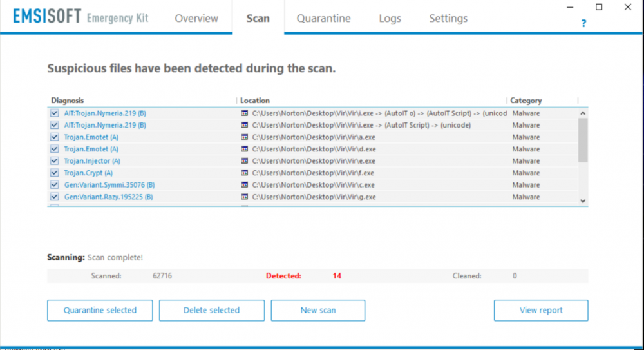Select path ending in f.exe

(313, 173)
